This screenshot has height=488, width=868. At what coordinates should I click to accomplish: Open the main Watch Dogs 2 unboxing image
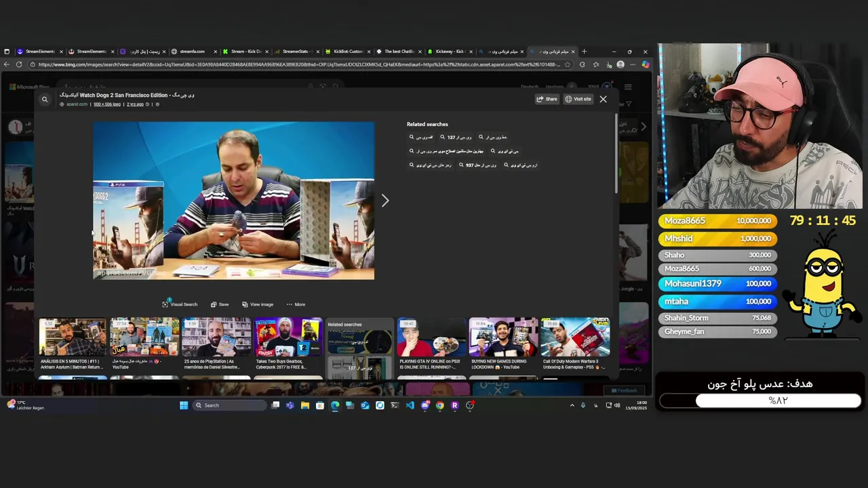pos(233,201)
